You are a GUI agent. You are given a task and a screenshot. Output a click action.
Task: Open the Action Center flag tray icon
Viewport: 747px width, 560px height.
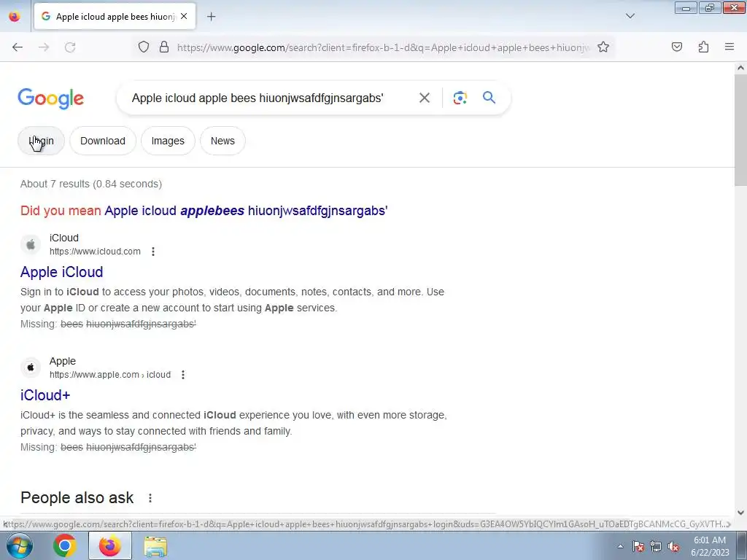point(638,546)
